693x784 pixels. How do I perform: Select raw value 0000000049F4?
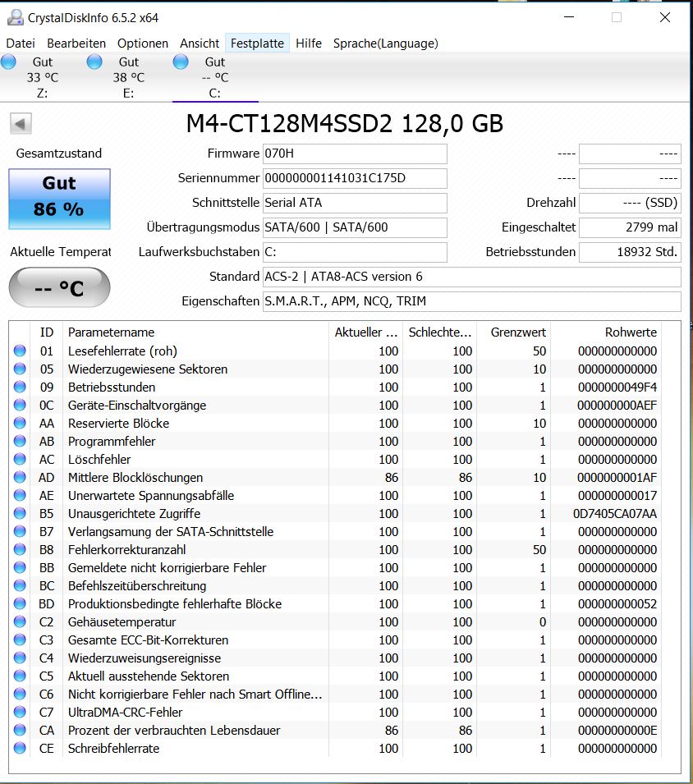pos(617,387)
